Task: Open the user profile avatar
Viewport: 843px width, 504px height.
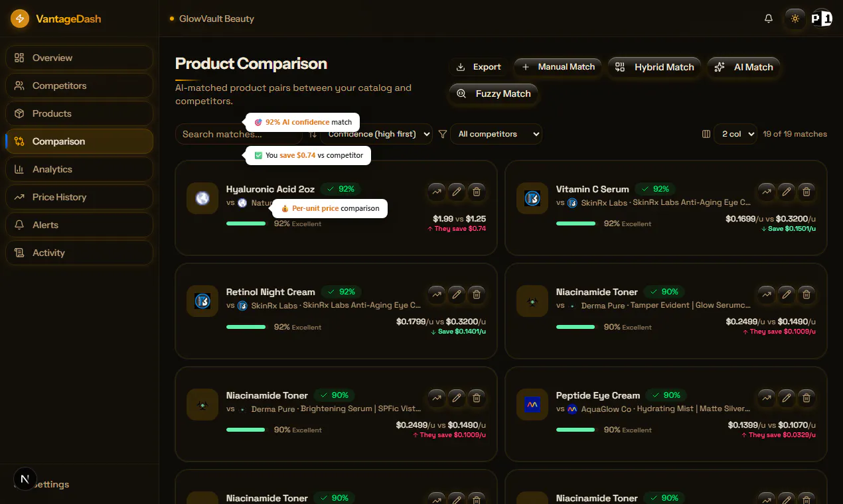Action: [x=822, y=19]
